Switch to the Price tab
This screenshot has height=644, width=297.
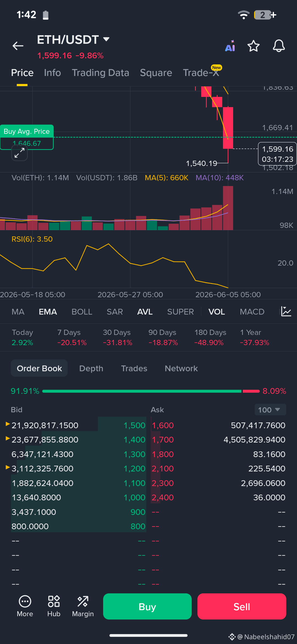[22, 73]
